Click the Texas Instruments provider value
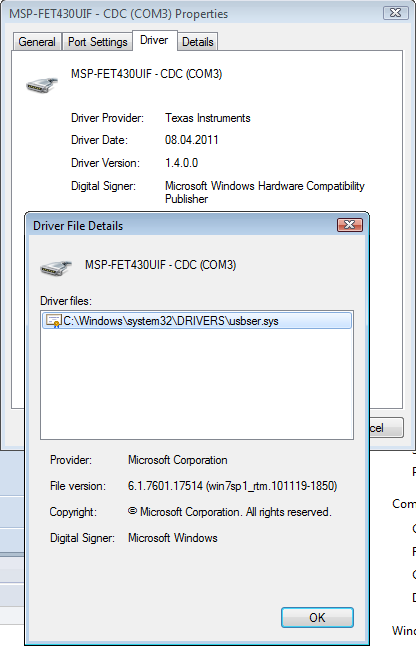Viewport: 416px width, 646px height. click(208, 118)
